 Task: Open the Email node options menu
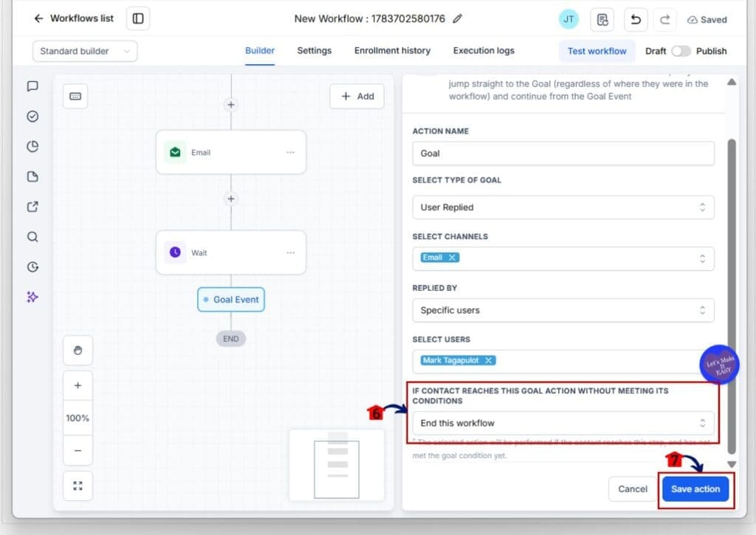[290, 152]
